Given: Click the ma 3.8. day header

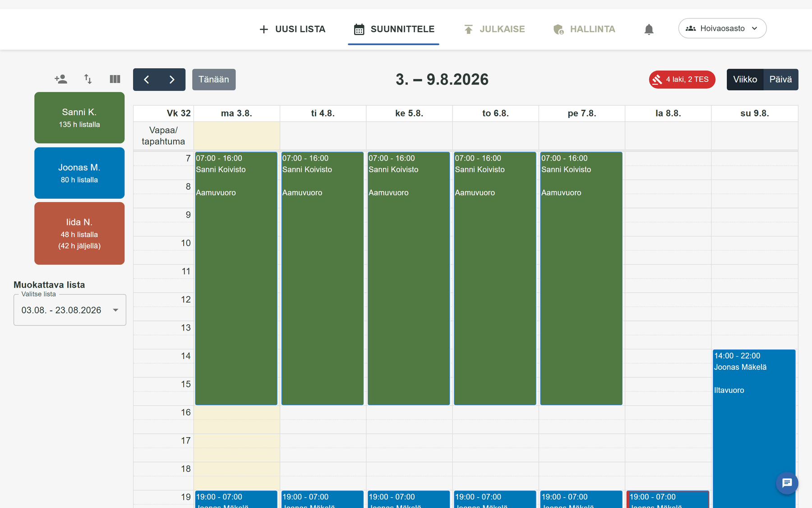Looking at the screenshot, I should 236,113.
